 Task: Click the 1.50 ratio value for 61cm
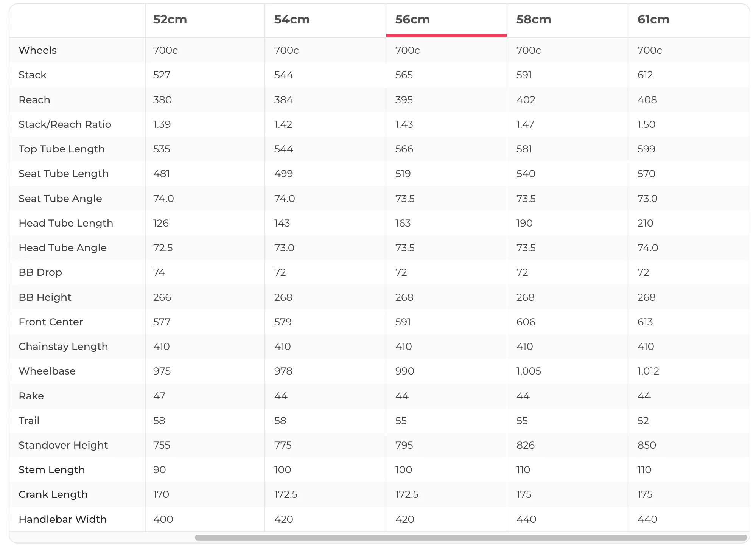[x=646, y=124]
